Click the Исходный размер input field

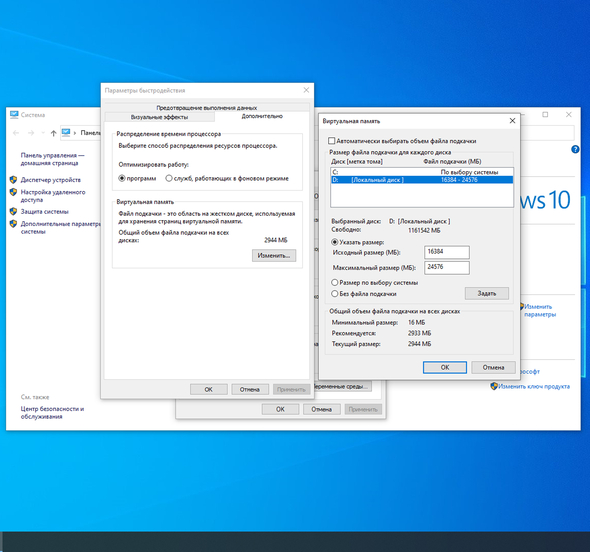[447, 252]
